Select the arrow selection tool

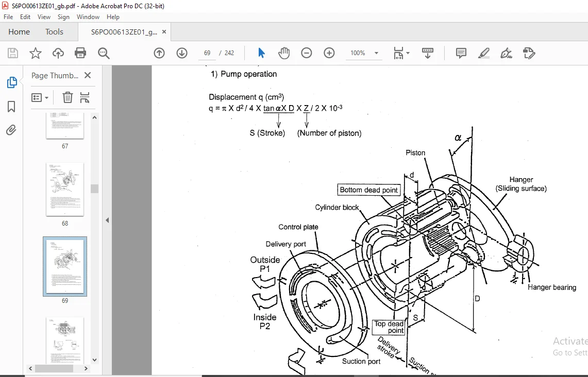point(261,53)
